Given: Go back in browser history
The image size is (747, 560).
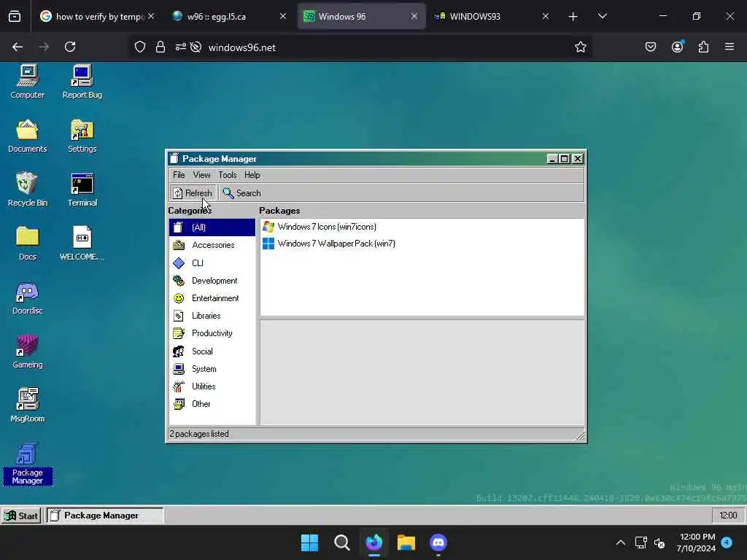Looking at the screenshot, I should pos(18,47).
